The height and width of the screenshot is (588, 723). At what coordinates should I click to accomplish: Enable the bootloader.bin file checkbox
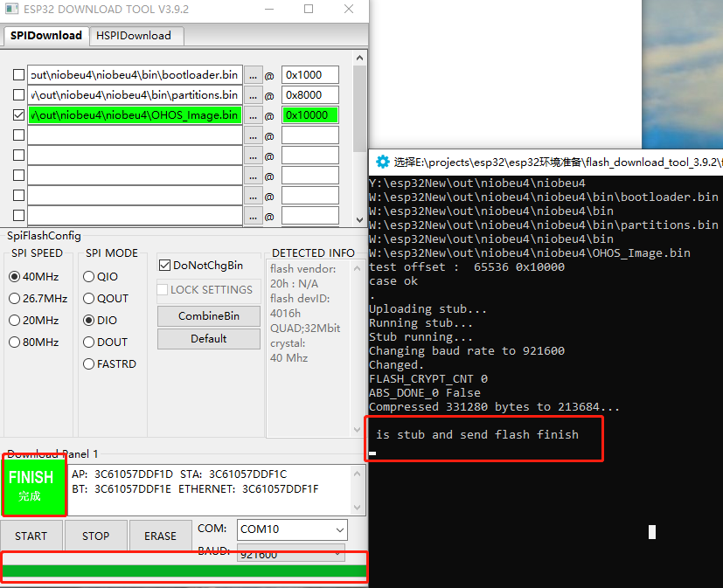[19, 74]
